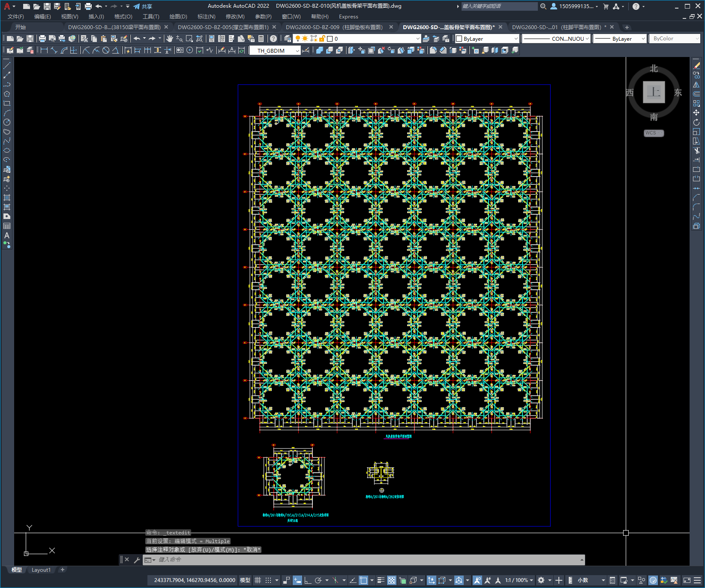Switch to the 开始 start tab
Image resolution: width=705 pixels, height=588 pixels.
(21, 27)
